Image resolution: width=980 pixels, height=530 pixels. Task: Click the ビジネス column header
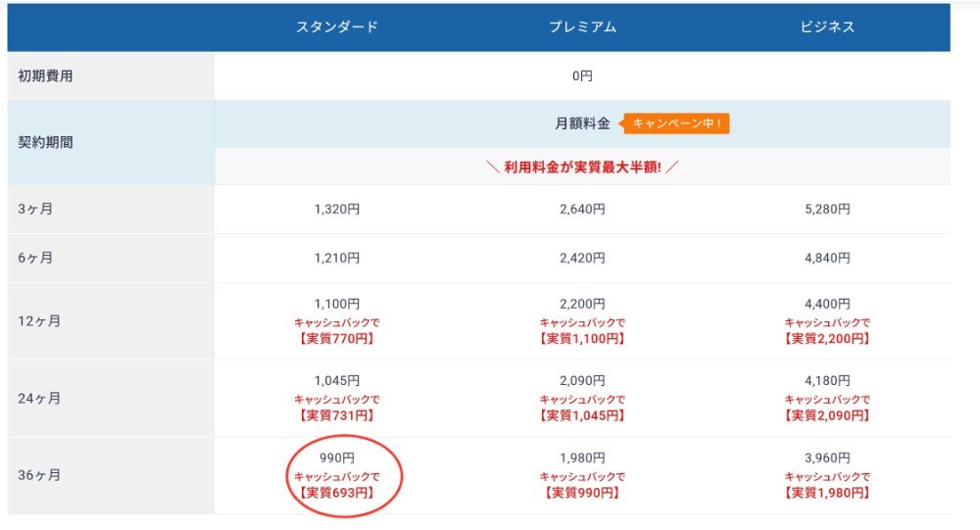tap(827, 26)
